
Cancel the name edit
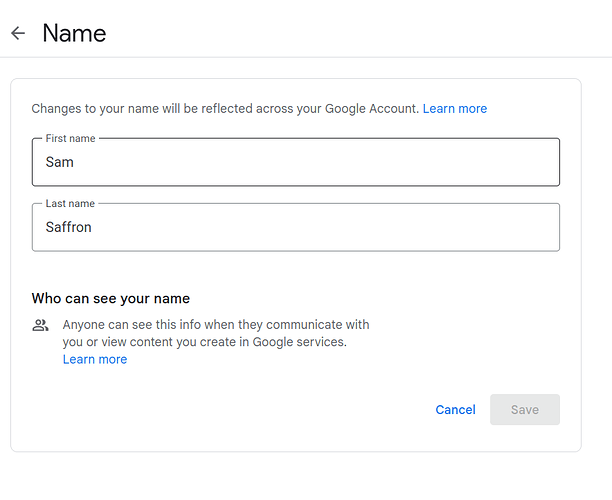coord(455,409)
